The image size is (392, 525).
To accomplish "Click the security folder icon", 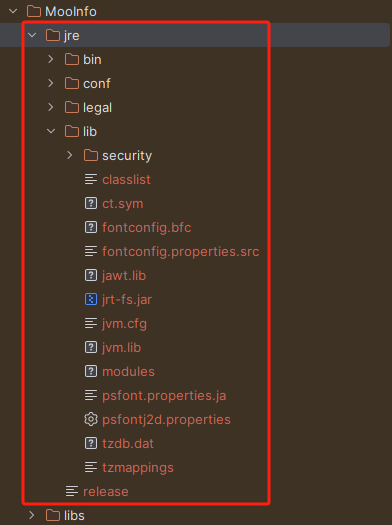I will (91, 155).
